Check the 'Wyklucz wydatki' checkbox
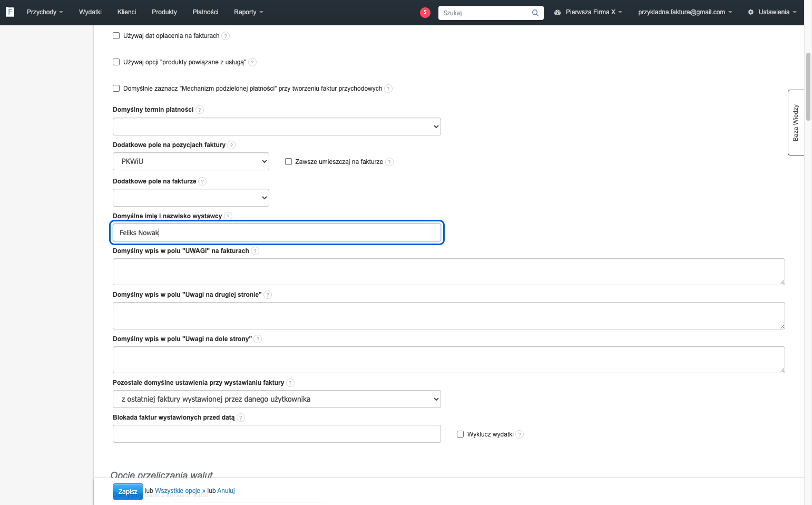The height and width of the screenshot is (505, 812). point(460,434)
